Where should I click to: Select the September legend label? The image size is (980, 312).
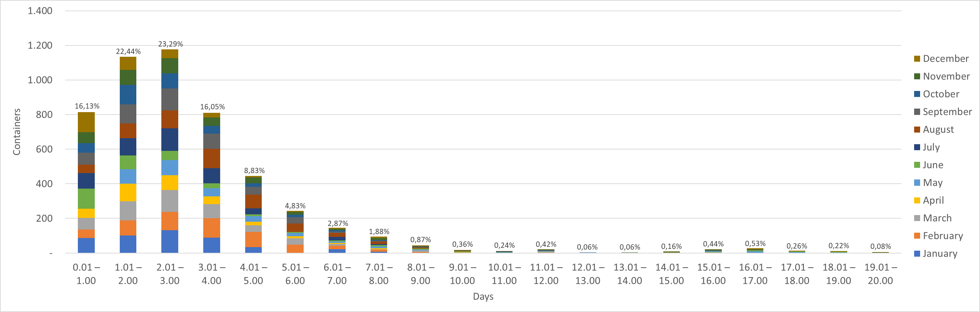[x=947, y=112]
